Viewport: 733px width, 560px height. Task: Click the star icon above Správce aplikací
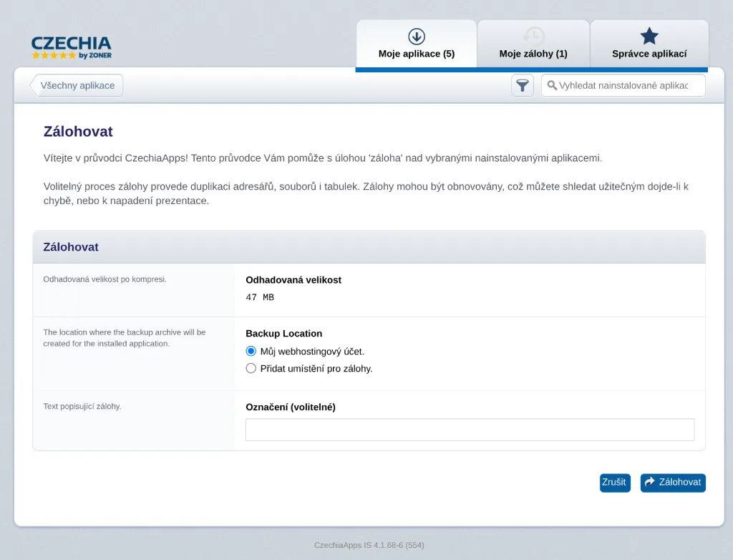pyautogui.click(x=649, y=37)
